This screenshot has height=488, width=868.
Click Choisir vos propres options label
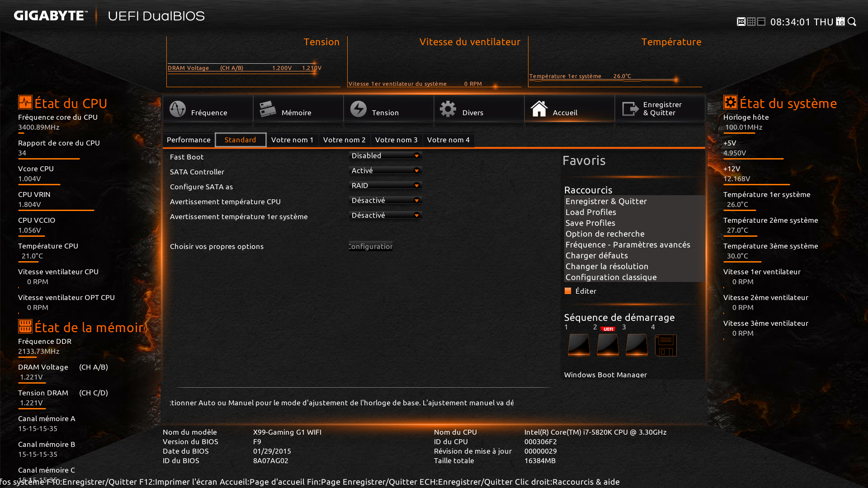coord(217,246)
